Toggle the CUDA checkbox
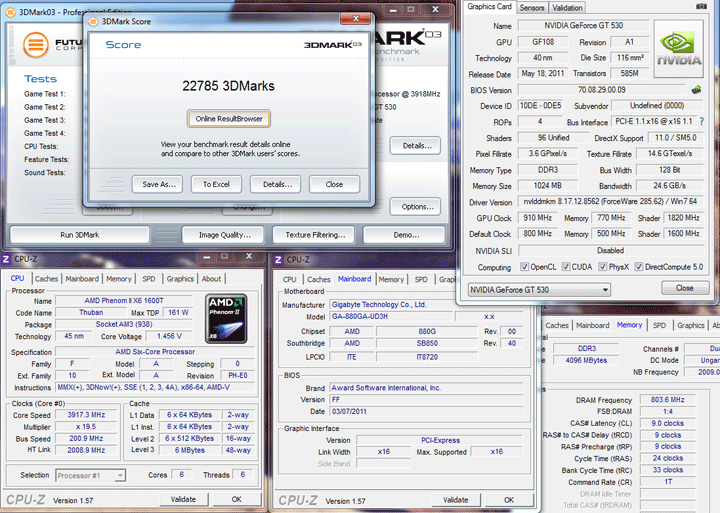The image size is (720, 513). pyautogui.click(x=566, y=267)
